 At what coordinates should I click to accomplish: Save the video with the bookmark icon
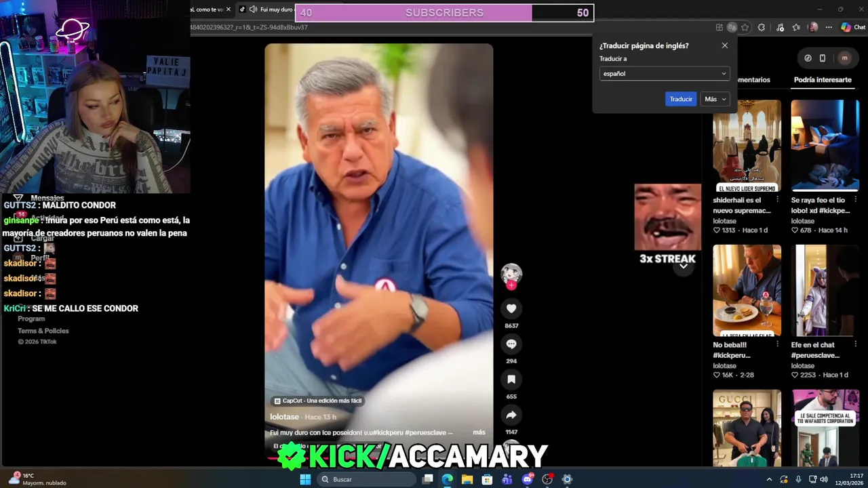[511, 380]
